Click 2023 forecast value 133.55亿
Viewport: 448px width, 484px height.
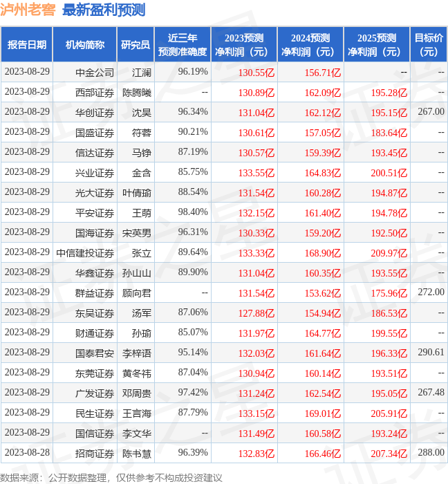[x=256, y=173]
